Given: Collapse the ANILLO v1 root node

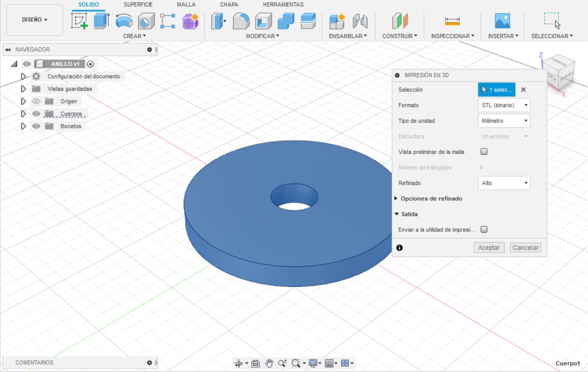Looking at the screenshot, I should coord(14,64).
